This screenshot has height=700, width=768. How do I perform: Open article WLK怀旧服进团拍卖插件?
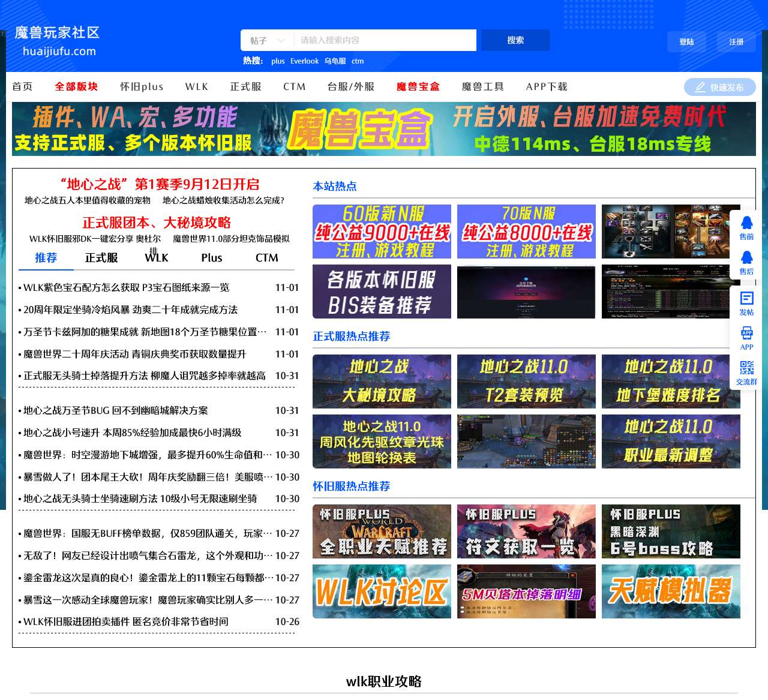pos(126,621)
